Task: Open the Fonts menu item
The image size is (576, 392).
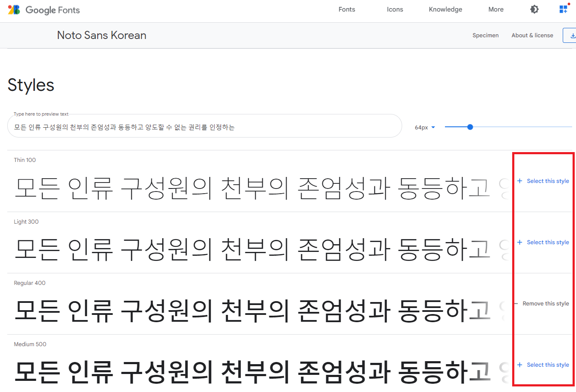Action: click(347, 9)
